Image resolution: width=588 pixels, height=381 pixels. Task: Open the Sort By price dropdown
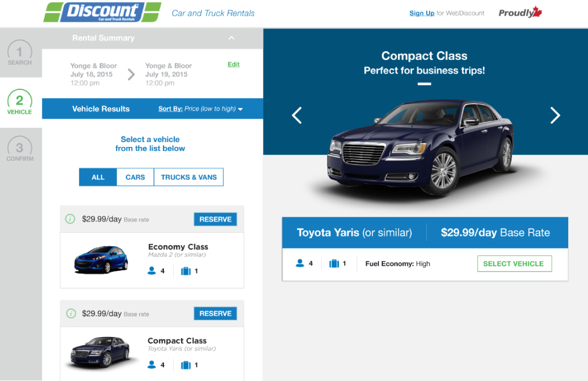(x=201, y=109)
